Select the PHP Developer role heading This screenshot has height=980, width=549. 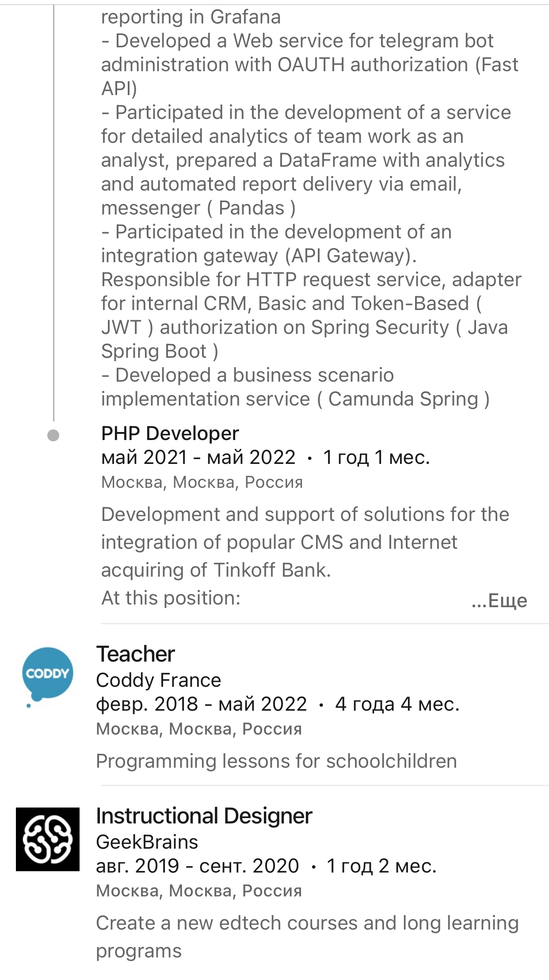170,433
